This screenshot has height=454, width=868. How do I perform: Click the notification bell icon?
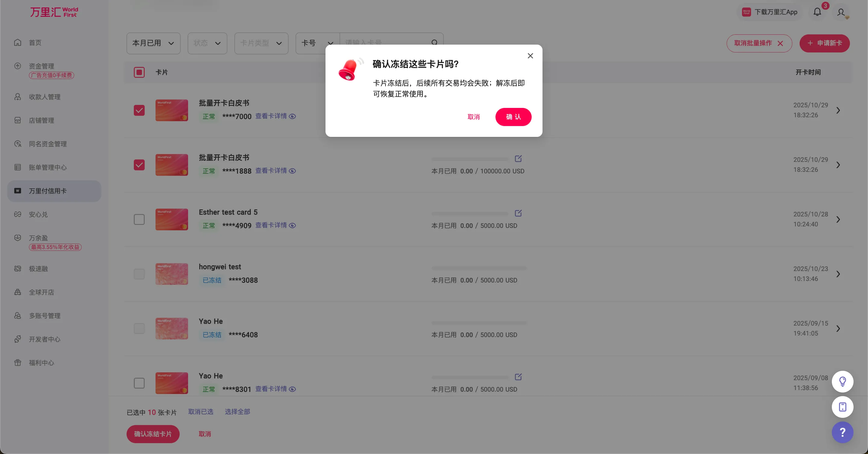817,12
